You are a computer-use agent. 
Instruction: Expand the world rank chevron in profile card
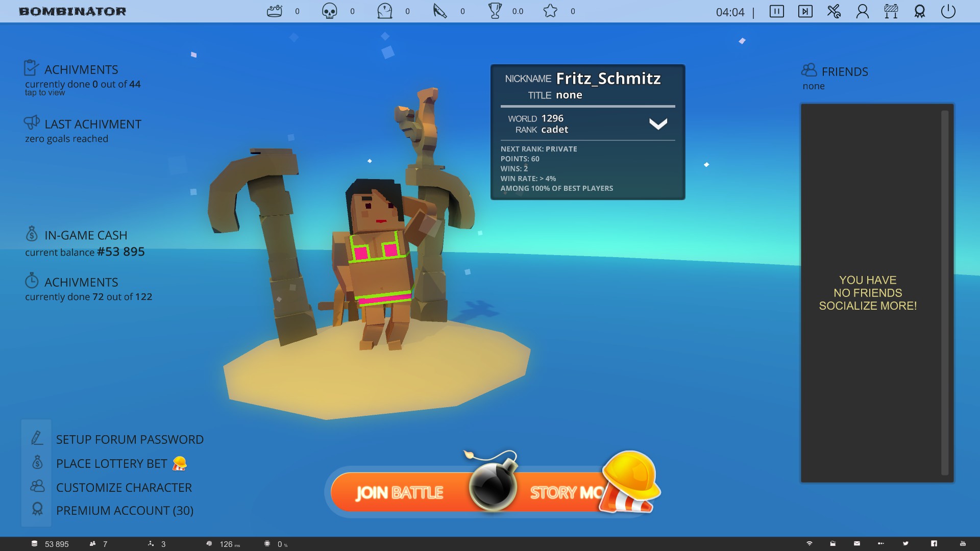[x=658, y=124]
